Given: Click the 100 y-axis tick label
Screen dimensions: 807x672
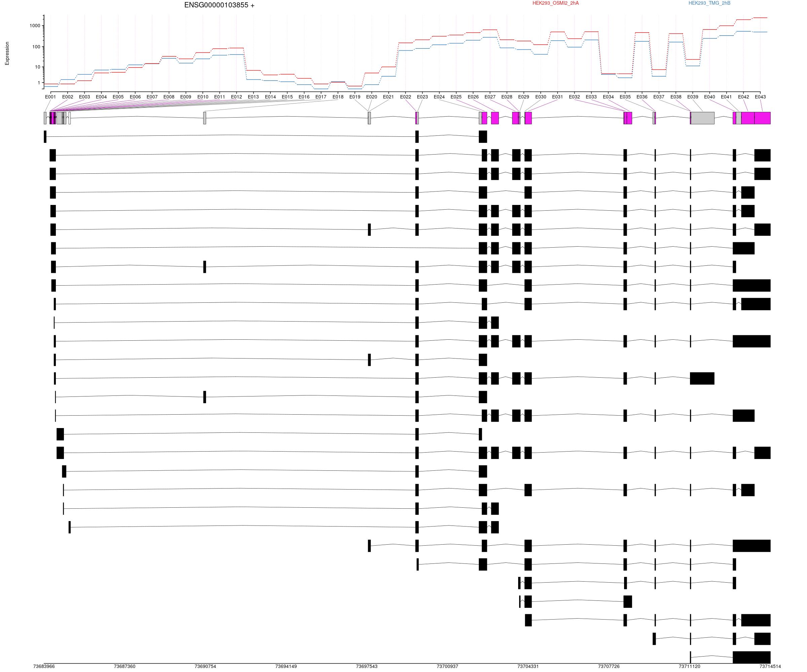Looking at the screenshot, I should click(36, 47).
